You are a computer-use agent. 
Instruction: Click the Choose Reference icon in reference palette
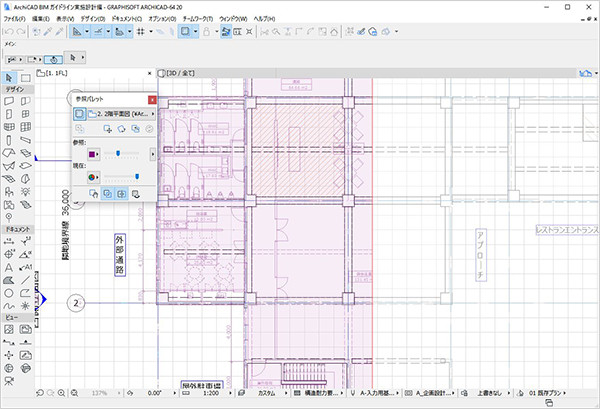tap(79, 129)
